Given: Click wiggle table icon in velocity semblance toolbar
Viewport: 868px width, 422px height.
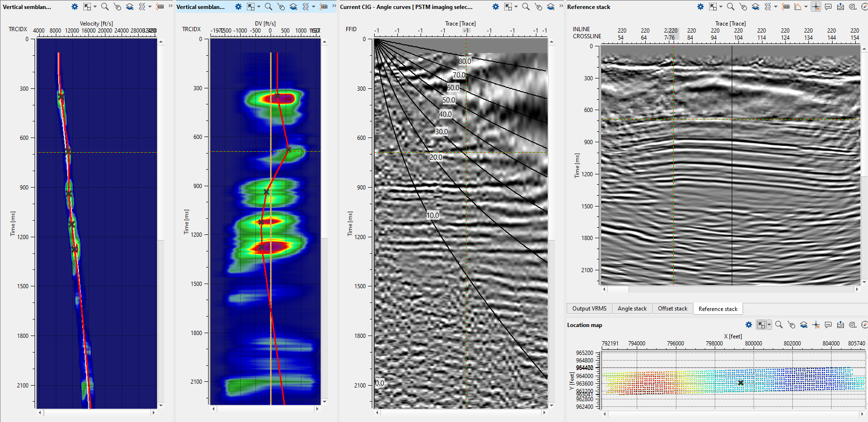Looking at the screenshot, I should [160, 7].
